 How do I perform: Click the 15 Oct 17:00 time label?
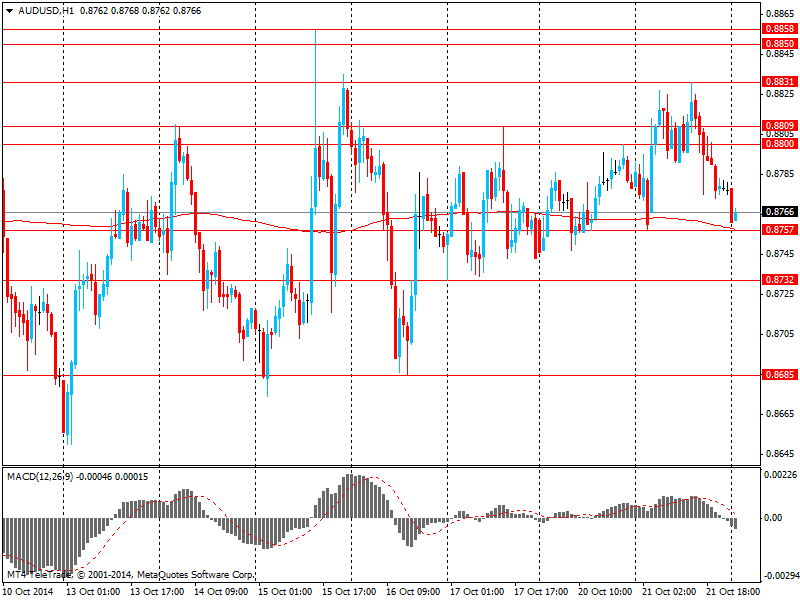(x=350, y=592)
